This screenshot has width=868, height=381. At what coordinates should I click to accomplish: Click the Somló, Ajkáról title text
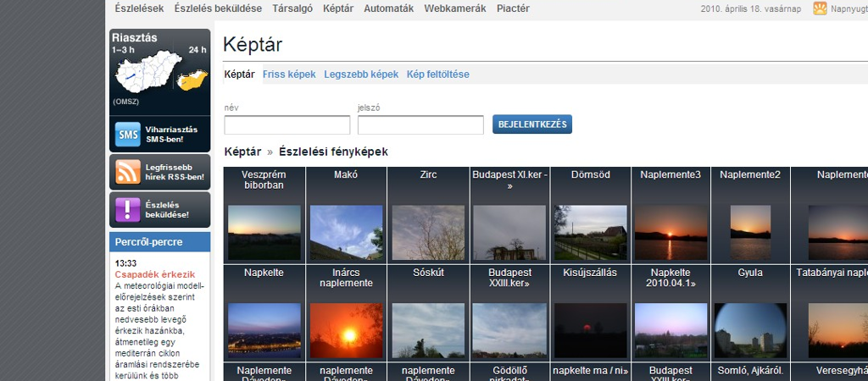(x=750, y=371)
